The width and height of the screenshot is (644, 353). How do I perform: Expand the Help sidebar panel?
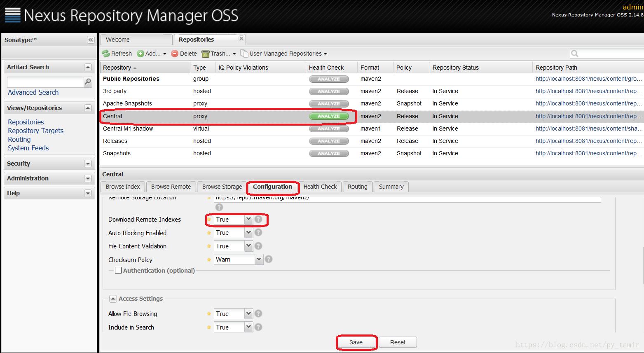(x=88, y=193)
